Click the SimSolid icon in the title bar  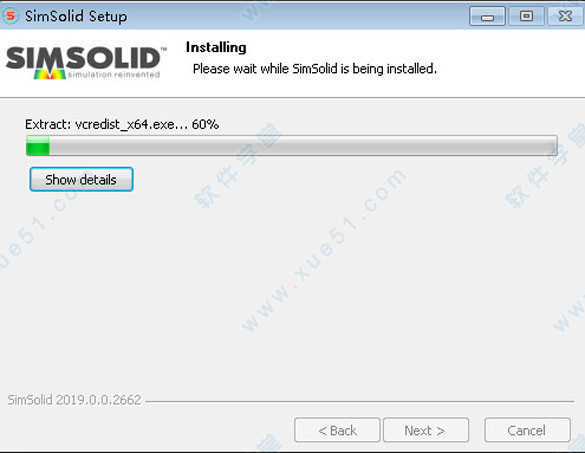10,16
